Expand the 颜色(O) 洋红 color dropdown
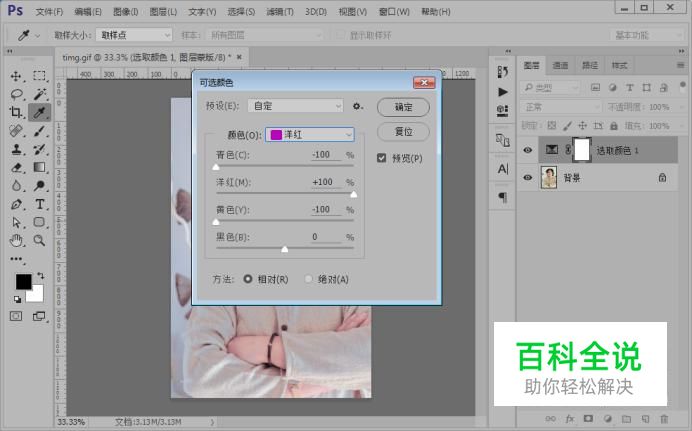This screenshot has width=692, height=431. [x=309, y=134]
